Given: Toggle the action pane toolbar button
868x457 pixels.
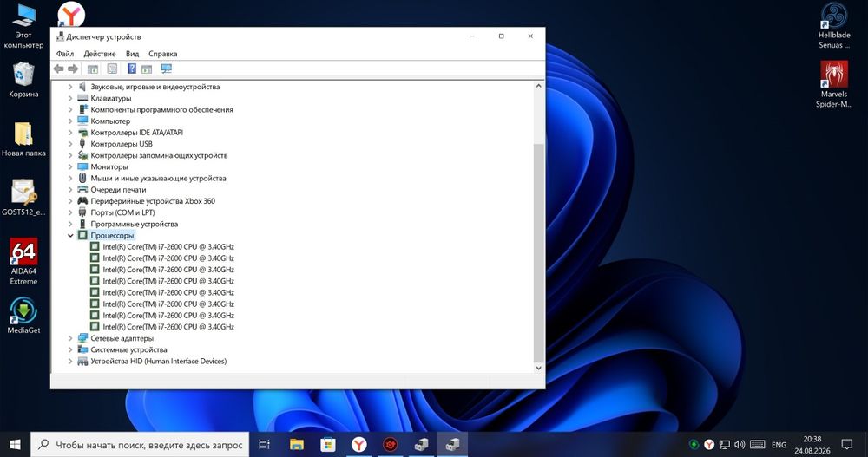Looking at the screenshot, I should pos(147,69).
